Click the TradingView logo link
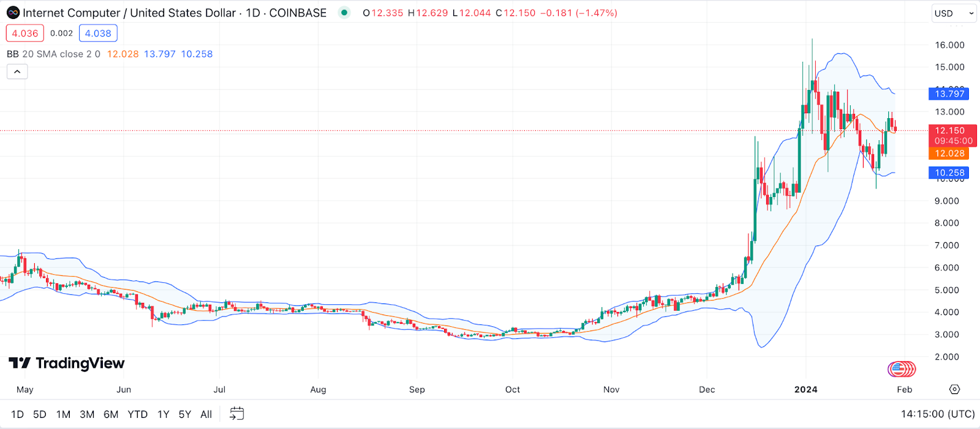The image size is (980, 429). [x=66, y=364]
